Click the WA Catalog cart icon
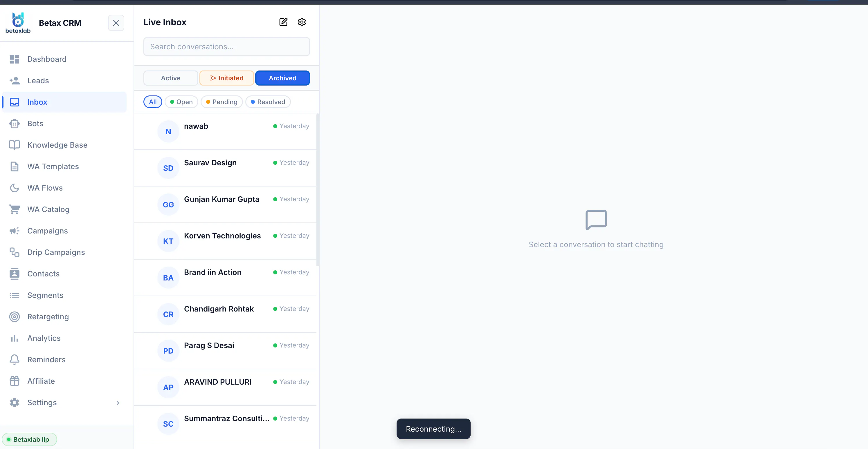Screen dimensions: 868x449 15,209
